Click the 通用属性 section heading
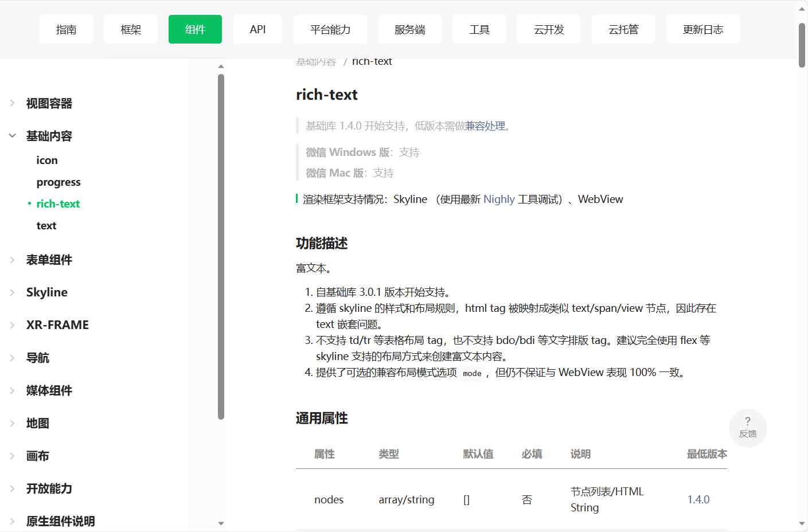808x532 pixels. point(322,418)
